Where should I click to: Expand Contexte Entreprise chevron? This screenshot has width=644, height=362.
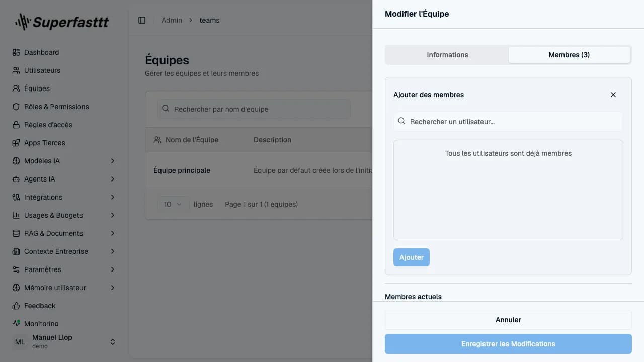coord(113,251)
